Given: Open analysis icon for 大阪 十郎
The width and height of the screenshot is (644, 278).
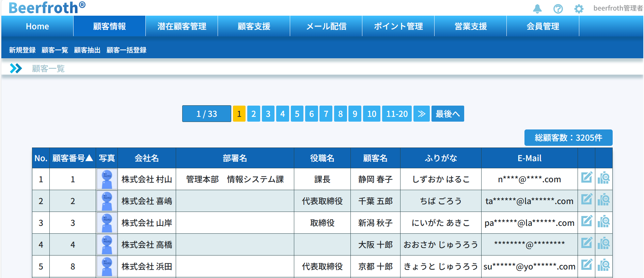Looking at the screenshot, I should point(603,243).
